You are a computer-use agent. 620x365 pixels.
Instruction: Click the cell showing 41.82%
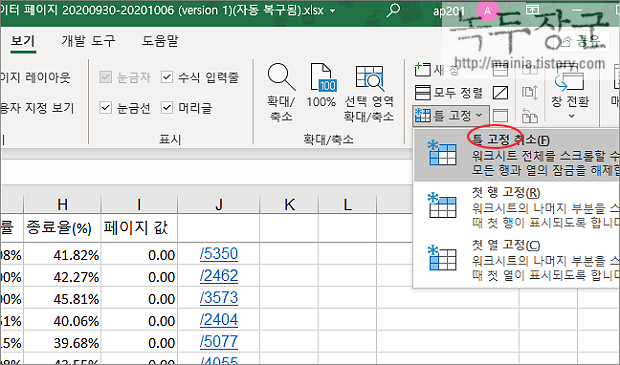[62, 254]
